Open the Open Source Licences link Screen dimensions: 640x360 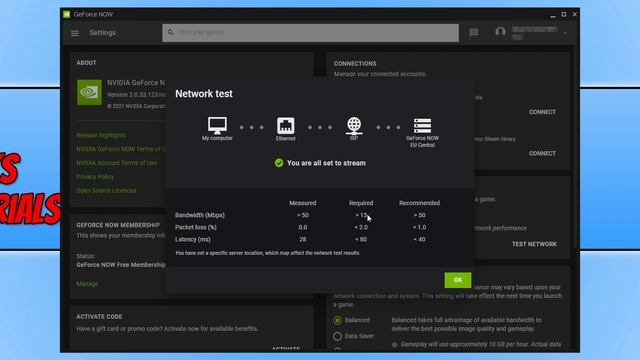coord(106,191)
